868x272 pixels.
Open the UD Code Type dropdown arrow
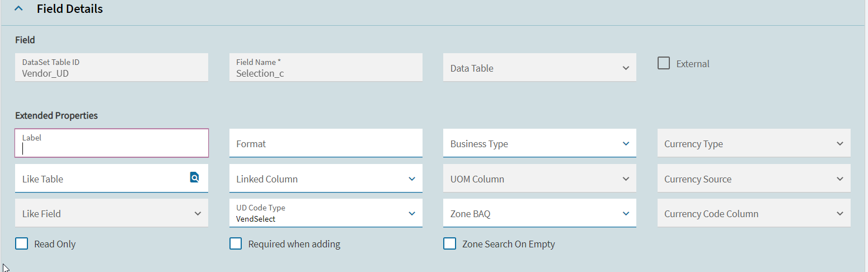pos(412,214)
